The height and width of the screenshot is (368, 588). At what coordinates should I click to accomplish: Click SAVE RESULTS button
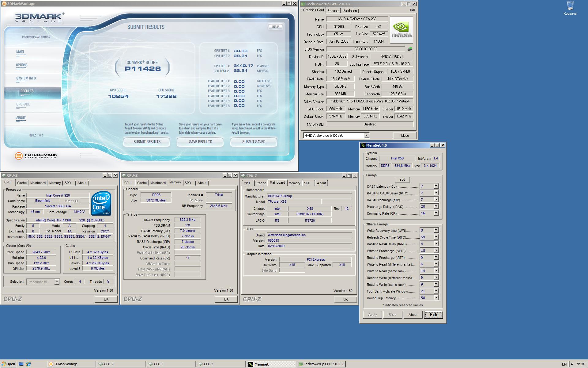[x=200, y=142]
